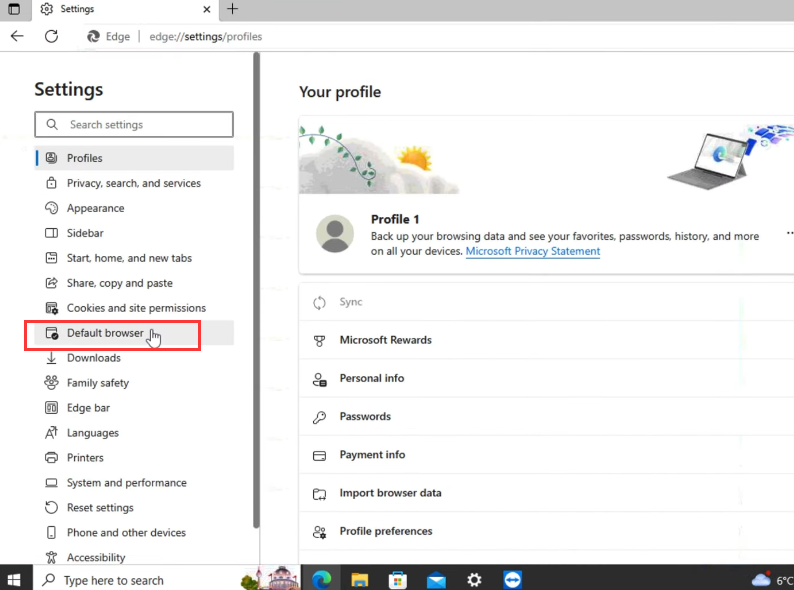
Task: Click the Appearance palette icon
Action: pyautogui.click(x=51, y=208)
